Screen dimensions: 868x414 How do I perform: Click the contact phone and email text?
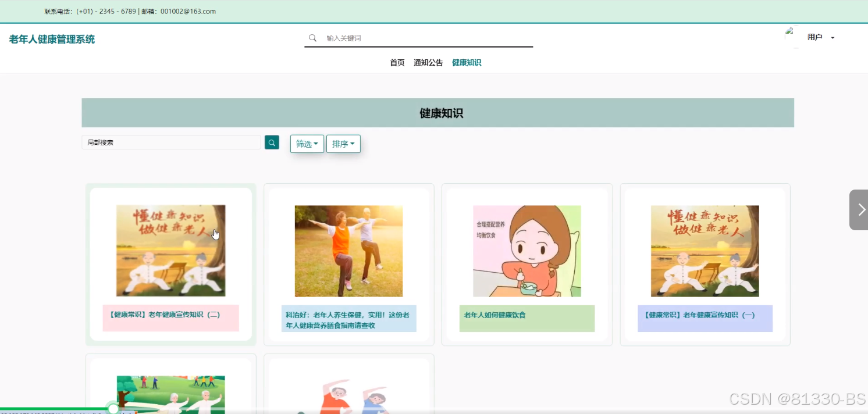click(x=130, y=11)
